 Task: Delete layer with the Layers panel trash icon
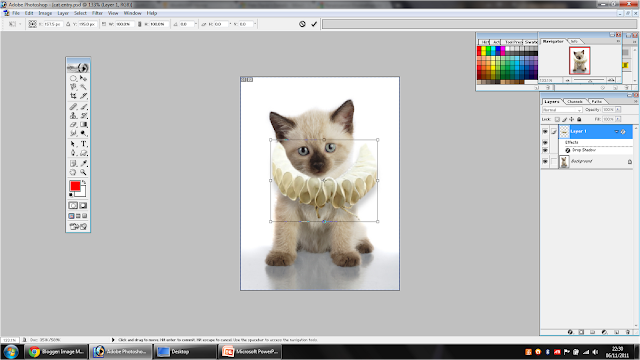[x=628, y=332]
